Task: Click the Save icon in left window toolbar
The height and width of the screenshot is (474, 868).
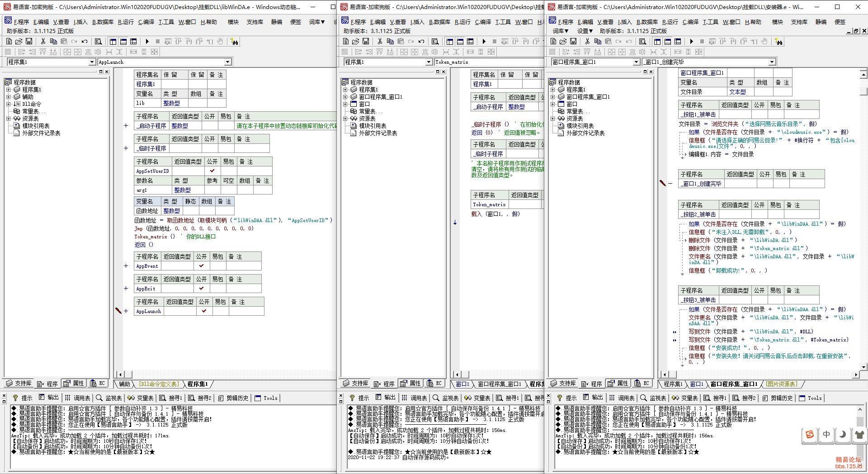Action: coord(29,42)
